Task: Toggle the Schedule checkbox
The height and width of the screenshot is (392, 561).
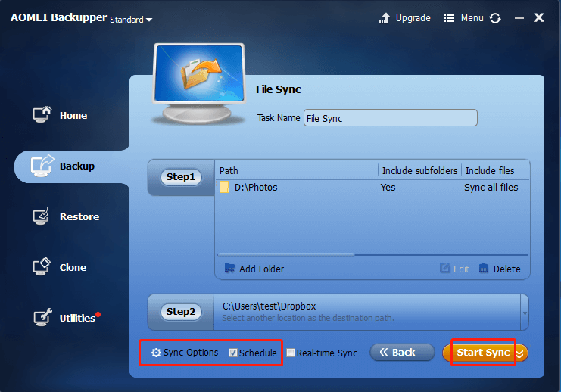Action: (x=233, y=353)
